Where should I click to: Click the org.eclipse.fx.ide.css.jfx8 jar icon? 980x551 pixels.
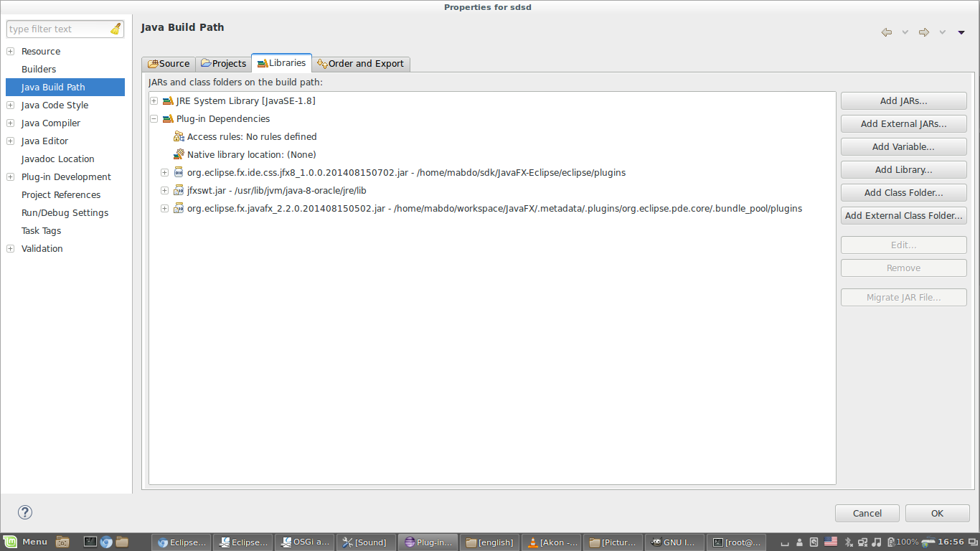click(179, 173)
